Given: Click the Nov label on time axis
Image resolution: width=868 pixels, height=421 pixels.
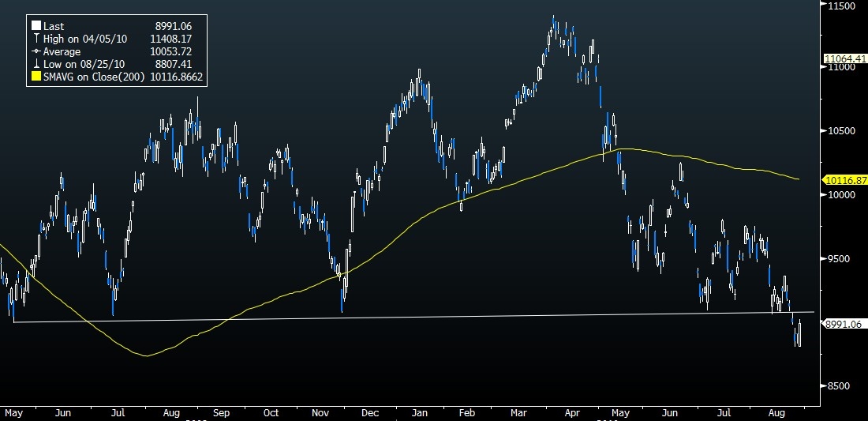Looking at the screenshot, I should click(320, 412).
